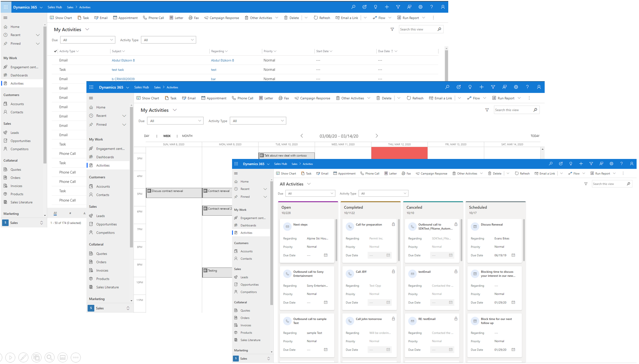Click search icon in top window header

[x=353, y=7]
